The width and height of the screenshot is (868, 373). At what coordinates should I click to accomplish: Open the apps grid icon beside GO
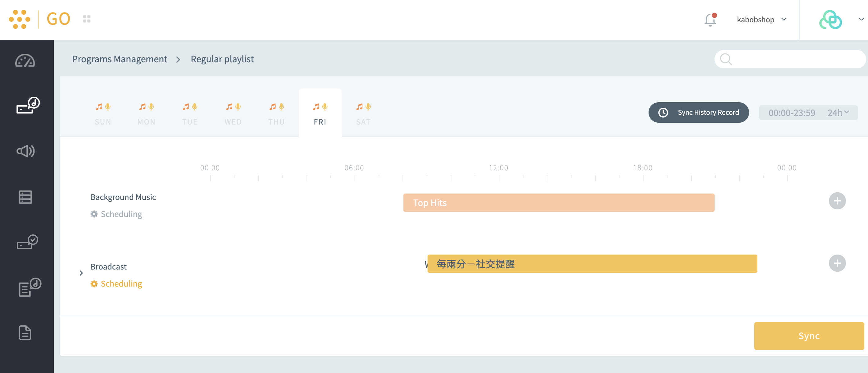coord(86,19)
